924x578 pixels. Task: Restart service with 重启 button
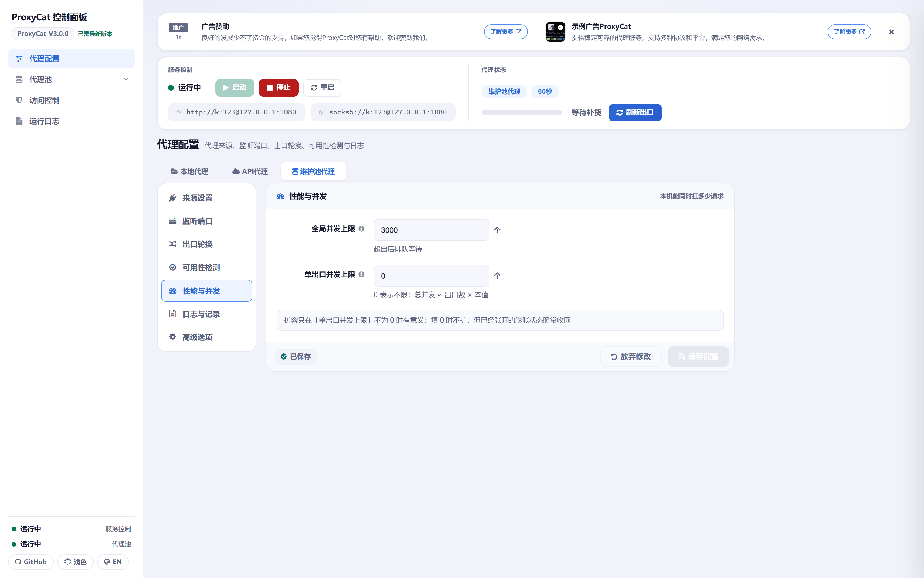[x=323, y=88]
